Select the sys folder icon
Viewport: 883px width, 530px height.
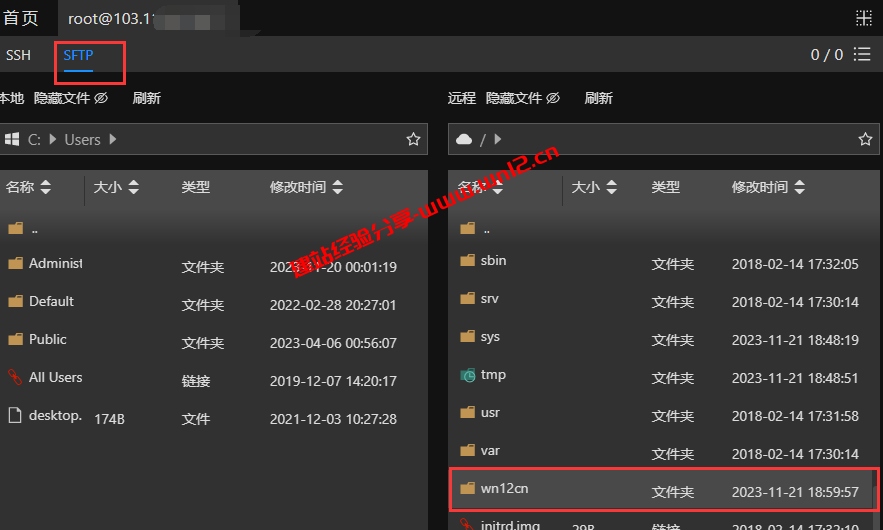pyautogui.click(x=467, y=336)
